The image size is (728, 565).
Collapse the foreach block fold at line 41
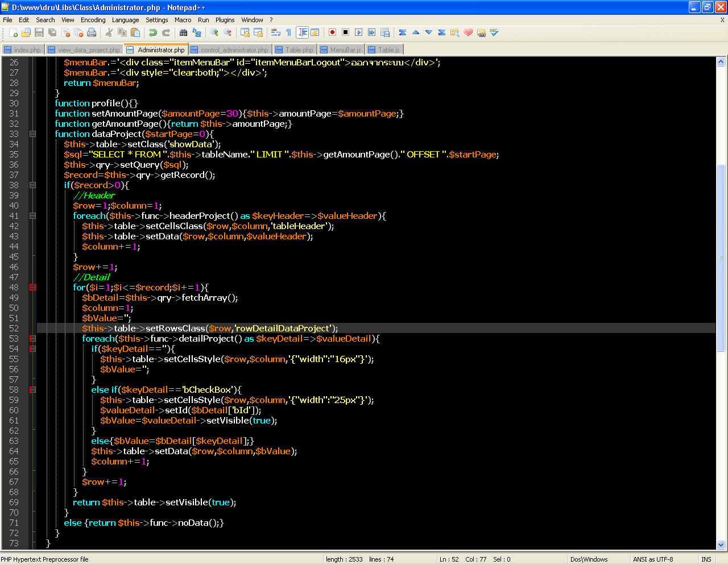(x=32, y=216)
